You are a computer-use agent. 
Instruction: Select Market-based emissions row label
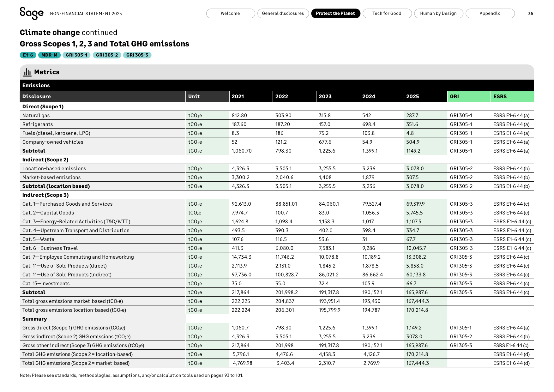51,178
